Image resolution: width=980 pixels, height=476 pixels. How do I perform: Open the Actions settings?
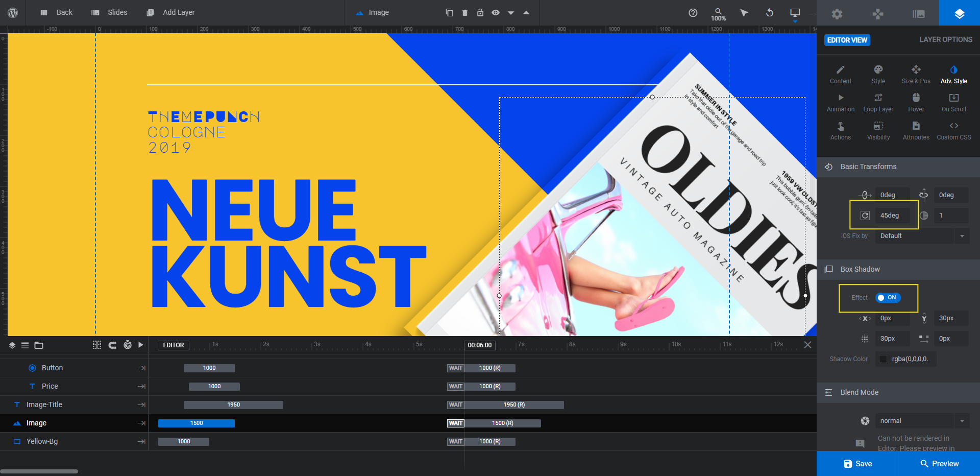point(841,131)
